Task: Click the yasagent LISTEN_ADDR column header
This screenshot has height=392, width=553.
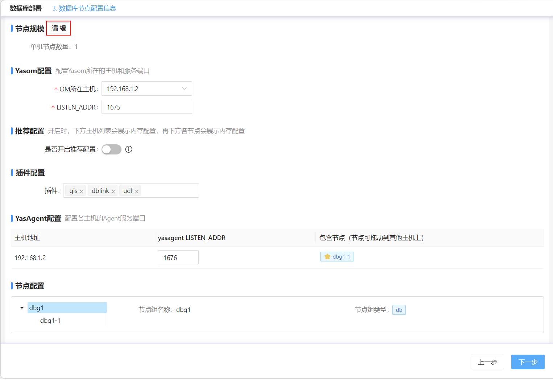Action: 192,238
